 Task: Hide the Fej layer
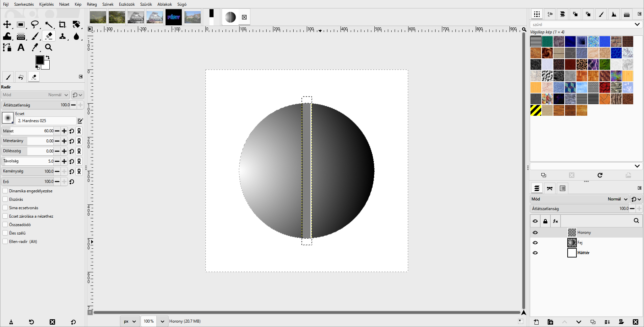pyautogui.click(x=535, y=243)
